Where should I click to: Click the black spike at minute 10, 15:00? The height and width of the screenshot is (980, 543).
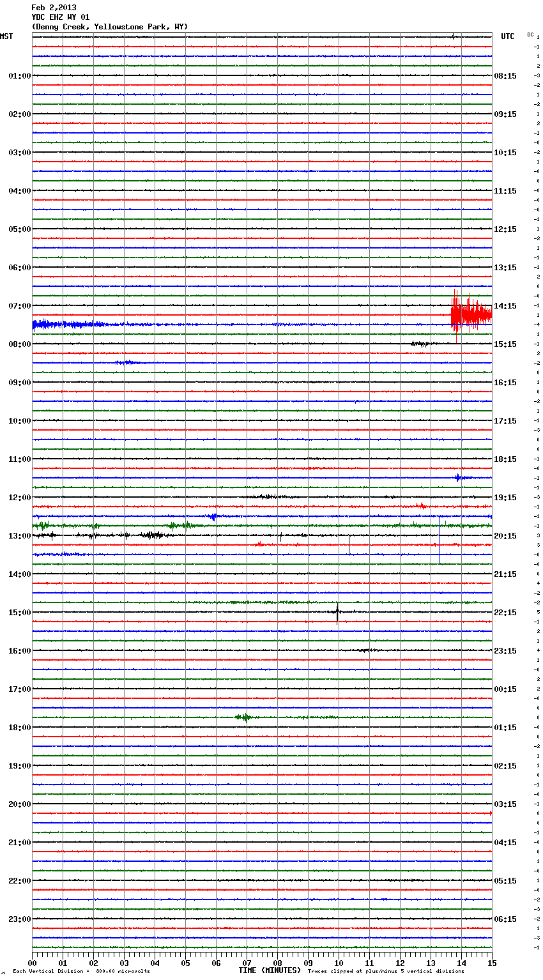[337, 613]
